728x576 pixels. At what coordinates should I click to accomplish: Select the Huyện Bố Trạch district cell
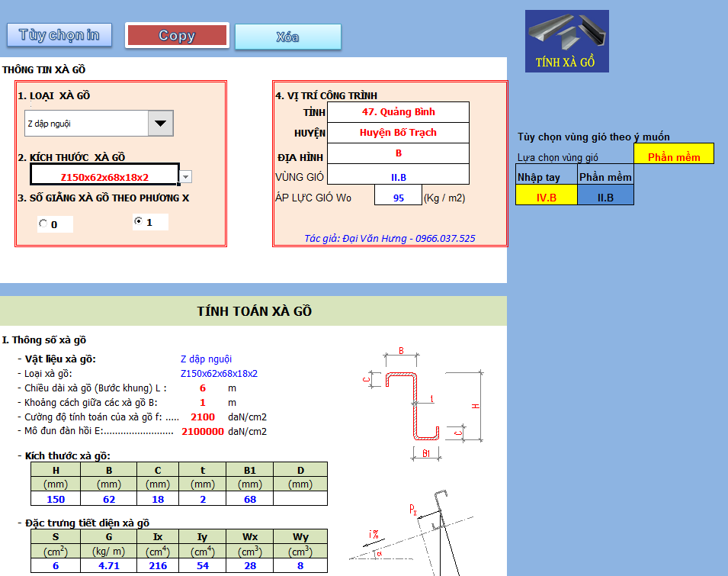(x=399, y=133)
